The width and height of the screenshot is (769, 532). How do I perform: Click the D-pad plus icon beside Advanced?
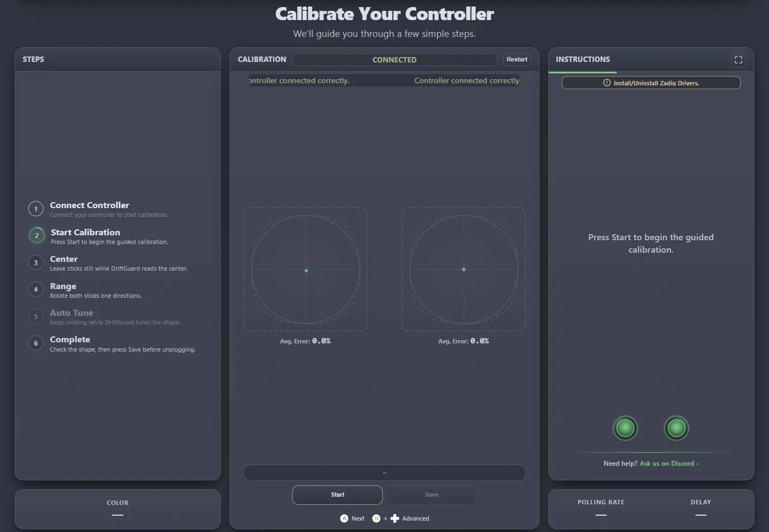pyautogui.click(x=395, y=518)
